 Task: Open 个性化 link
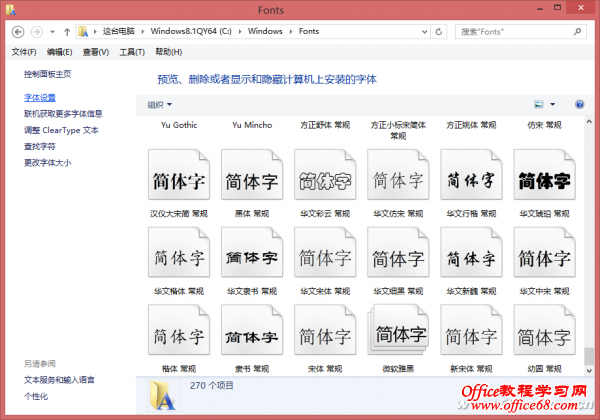[36, 396]
